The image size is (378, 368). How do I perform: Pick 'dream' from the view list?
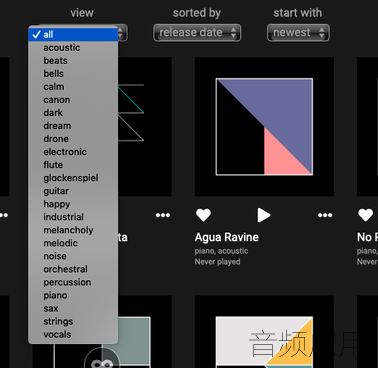click(x=73, y=126)
